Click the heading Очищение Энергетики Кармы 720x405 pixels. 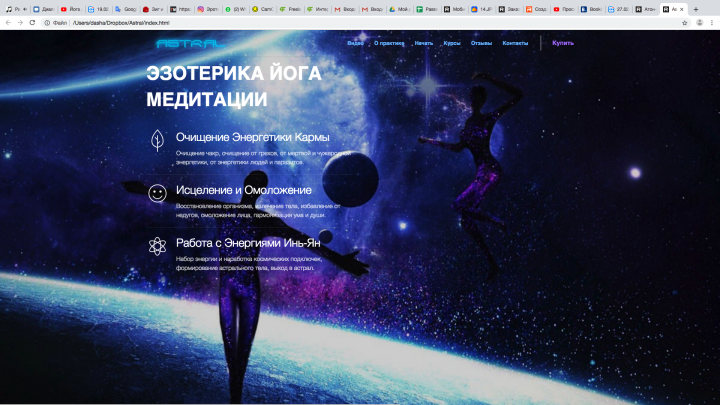[253, 137]
